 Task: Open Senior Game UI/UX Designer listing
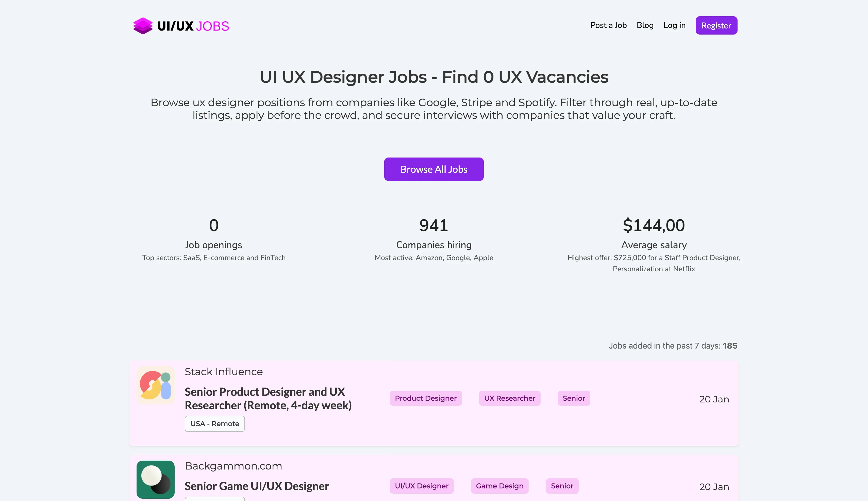click(x=256, y=486)
